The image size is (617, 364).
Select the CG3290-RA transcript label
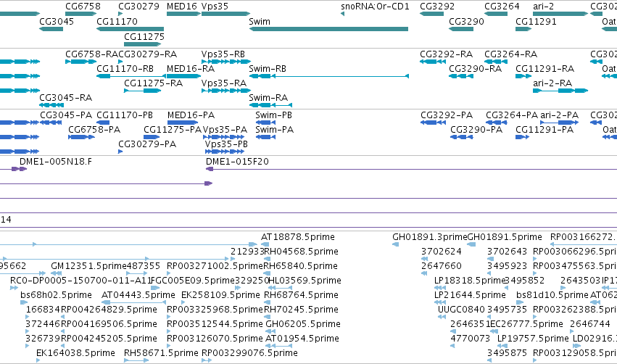[476, 68]
